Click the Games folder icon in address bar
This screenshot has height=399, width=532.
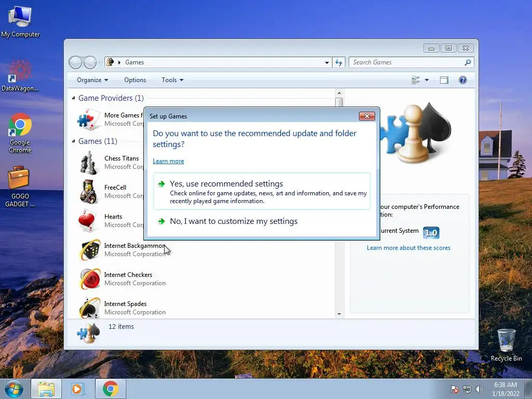pos(110,62)
